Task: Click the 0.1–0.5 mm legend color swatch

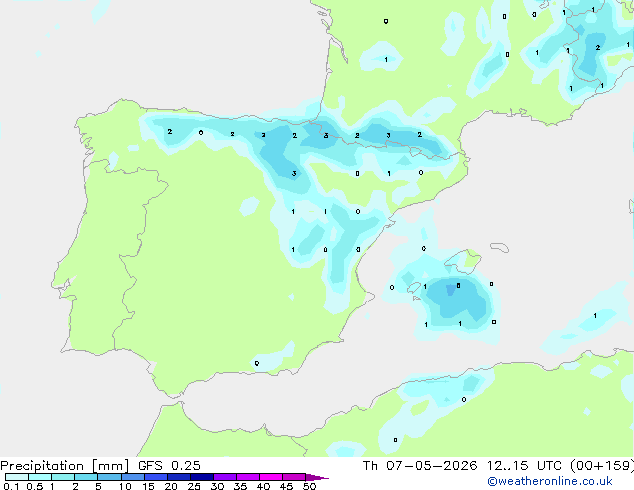Action: (17, 477)
